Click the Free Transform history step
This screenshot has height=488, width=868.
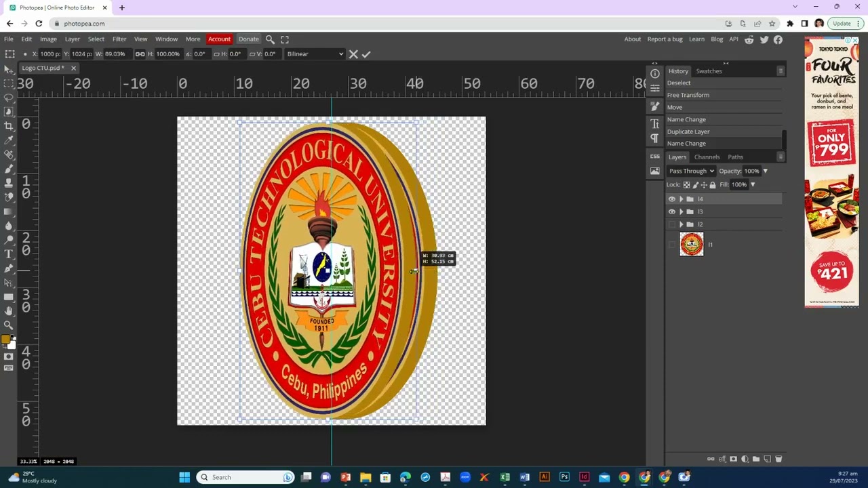click(x=724, y=96)
